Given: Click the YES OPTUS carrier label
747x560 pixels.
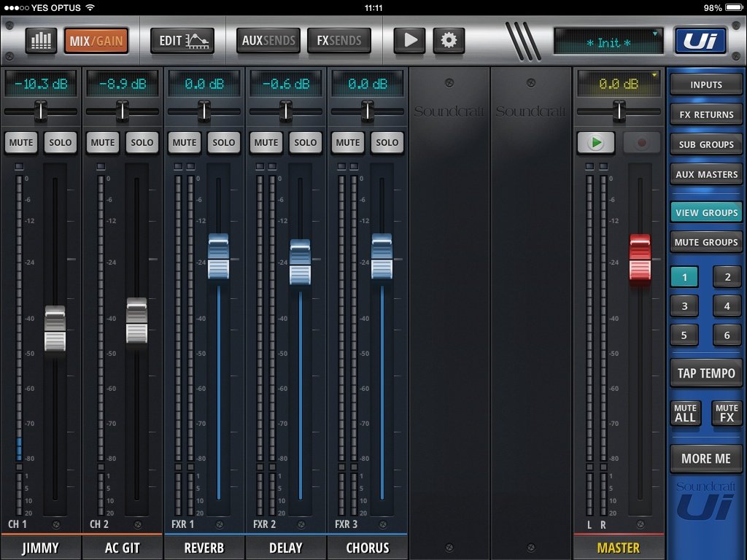Looking at the screenshot, I should click(x=55, y=7).
